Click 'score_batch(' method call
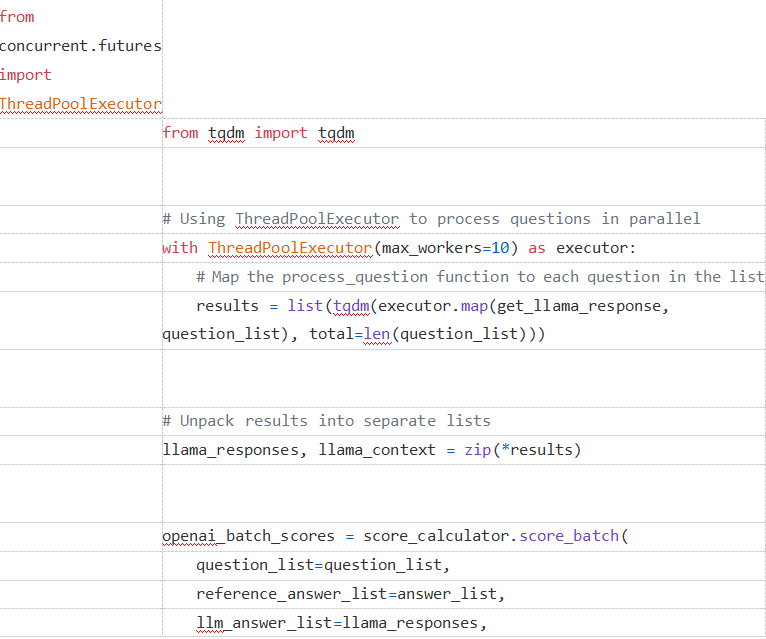 [x=574, y=536]
